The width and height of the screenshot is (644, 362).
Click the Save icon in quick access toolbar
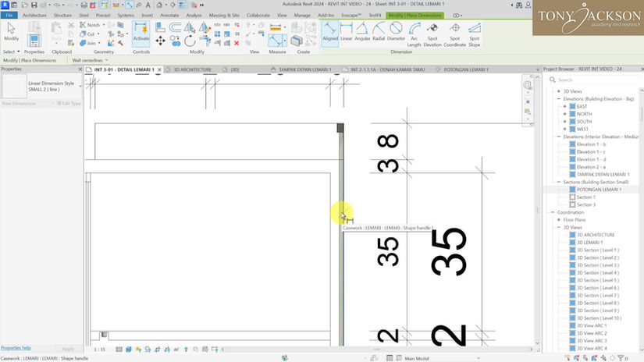click(x=34, y=5)
